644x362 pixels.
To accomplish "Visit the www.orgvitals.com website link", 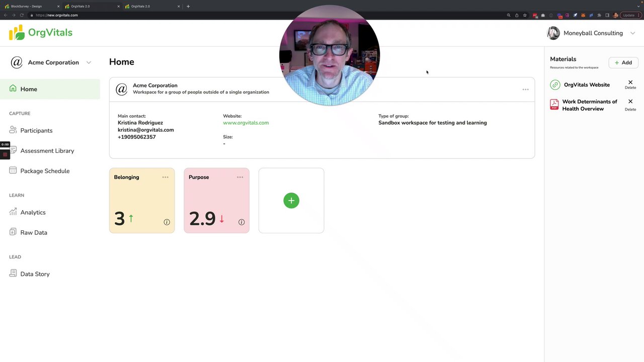I will click(x=246, y=123).
